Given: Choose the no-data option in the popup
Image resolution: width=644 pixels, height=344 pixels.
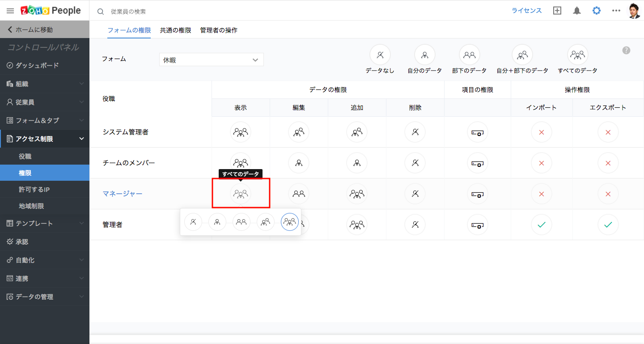Looking at the screenshot, I should [x=193, y=222].
